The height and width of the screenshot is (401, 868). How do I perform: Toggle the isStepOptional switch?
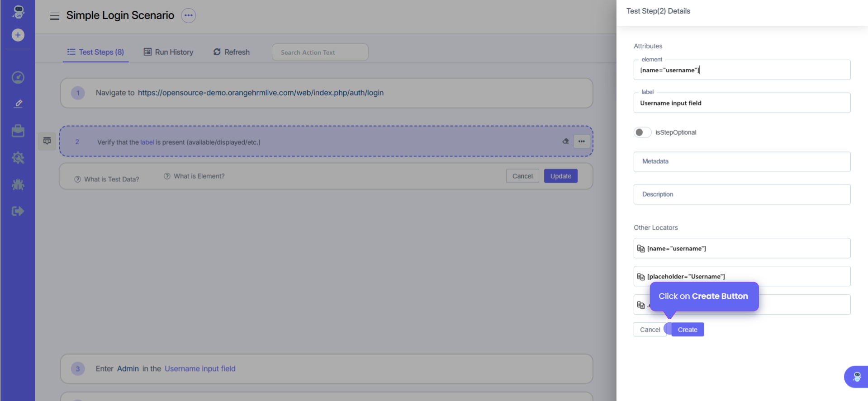tap(642, 132)
